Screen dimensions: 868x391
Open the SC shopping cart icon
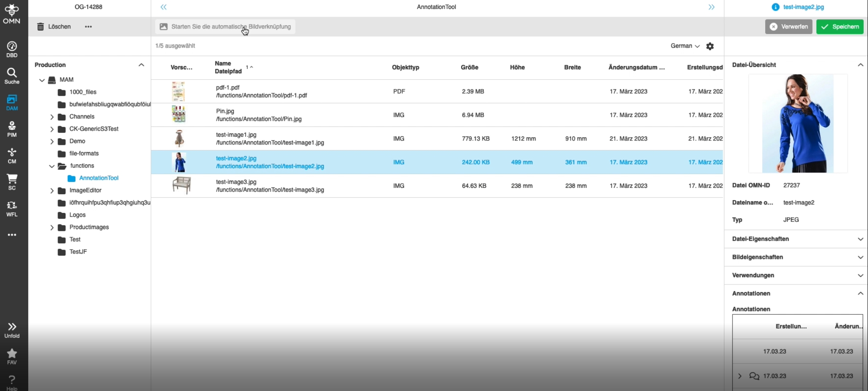[12, 181]
